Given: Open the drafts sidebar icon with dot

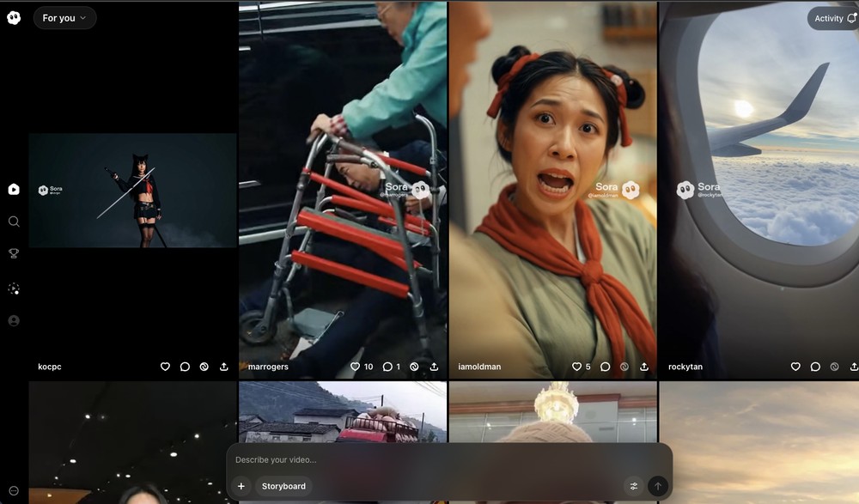Looking at the screenshot, I should [x=14, y=288].
